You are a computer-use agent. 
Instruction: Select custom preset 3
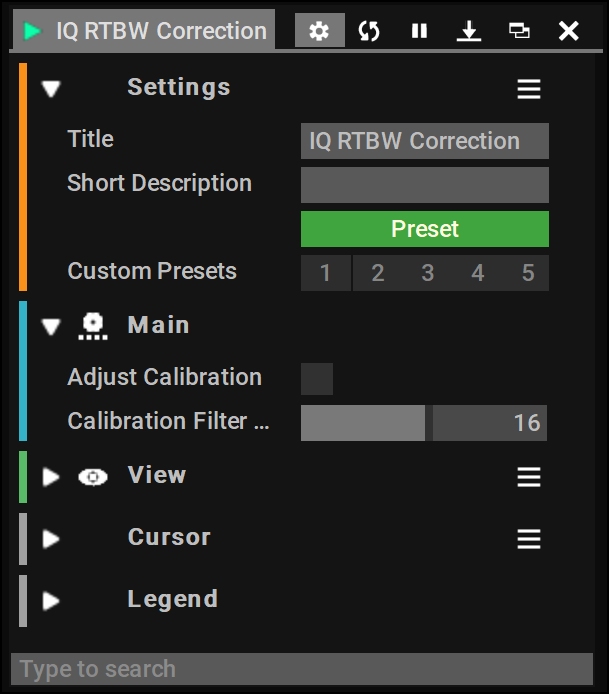[x=428, y=273]
